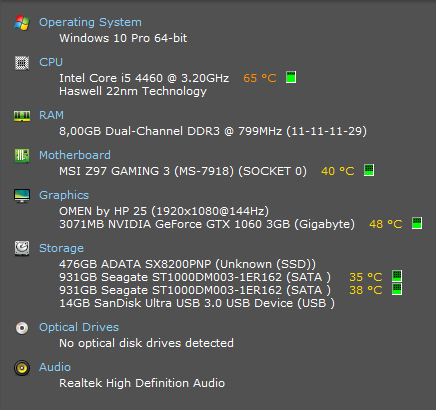
Task: Click the GPU temperature indicator beside 48 °C
Action: [417, 223]
